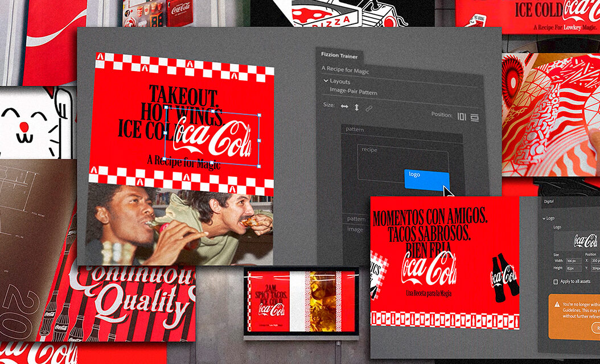The image size is (600, 364).
Task: Enable the Apply to all assets checkbox
Action: coord(556,282)
